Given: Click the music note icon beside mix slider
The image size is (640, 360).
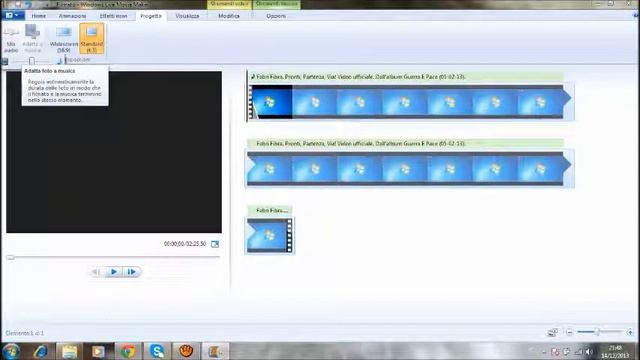Looking at the screenshot, I should point(60,61).
